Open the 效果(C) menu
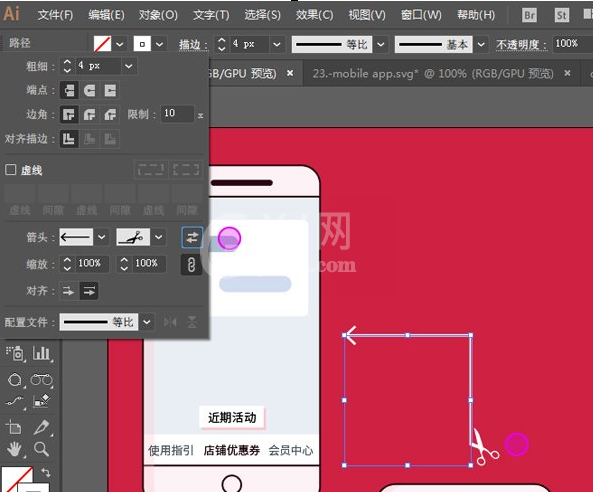Image resolution: width=593 pixels, height=492 pixels. click(x=315, y=15)
